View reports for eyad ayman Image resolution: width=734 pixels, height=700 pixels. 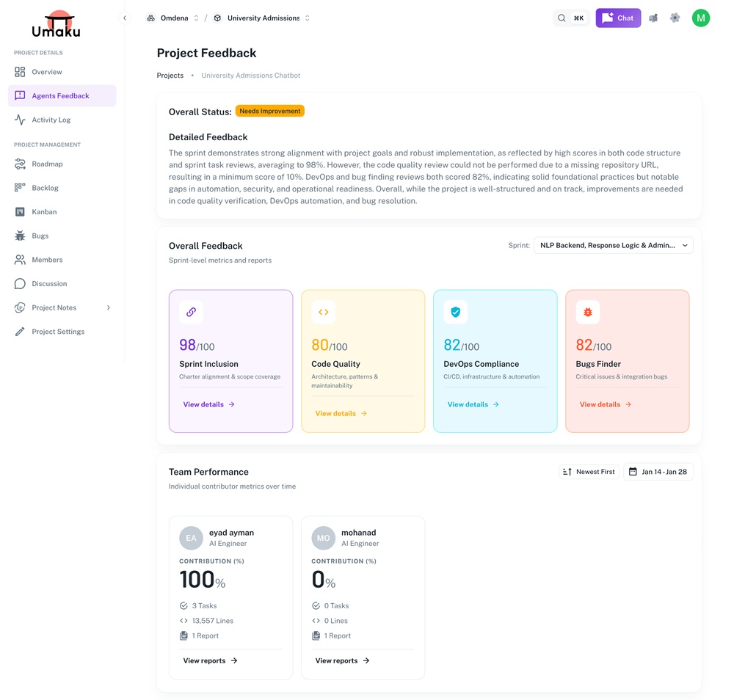tap(210, 661)
